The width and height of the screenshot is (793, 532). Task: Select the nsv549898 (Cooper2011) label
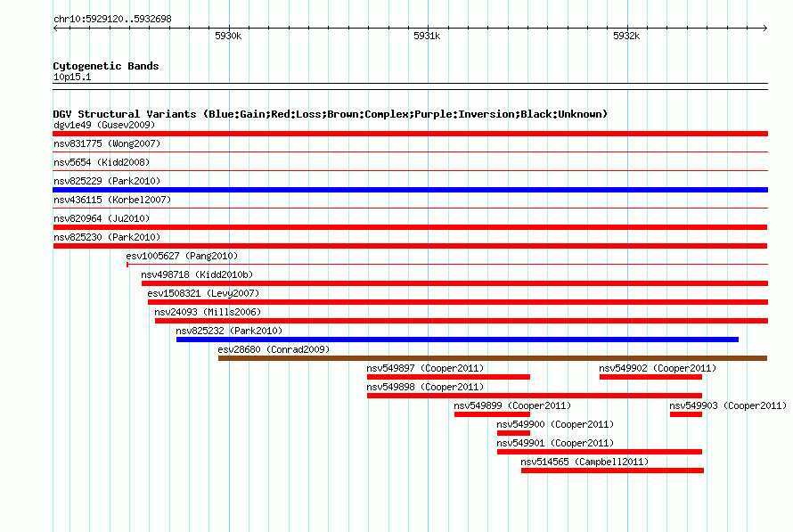pos(425,387)
